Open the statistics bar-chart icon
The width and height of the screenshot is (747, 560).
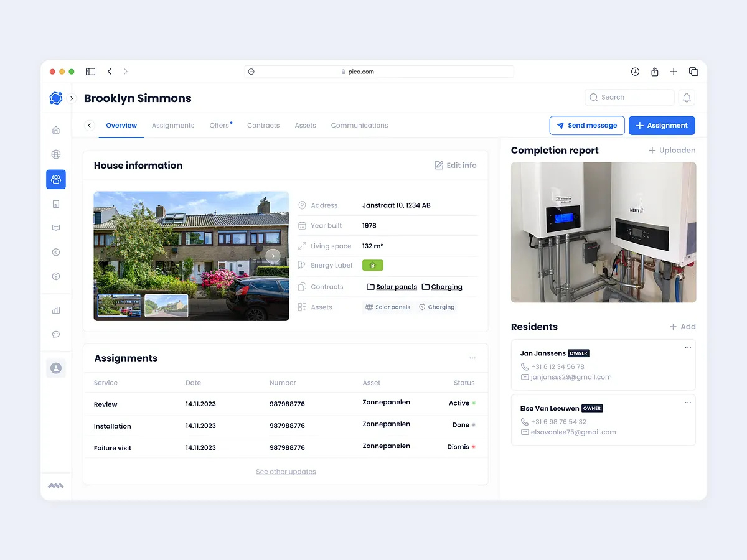click(x=56, y=310)
